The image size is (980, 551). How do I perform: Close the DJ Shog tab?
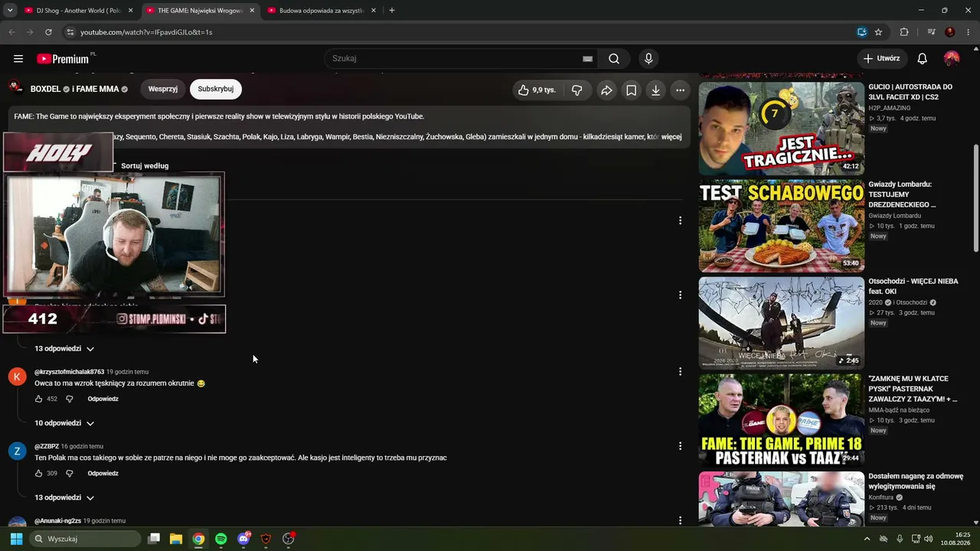coord(130,11)
